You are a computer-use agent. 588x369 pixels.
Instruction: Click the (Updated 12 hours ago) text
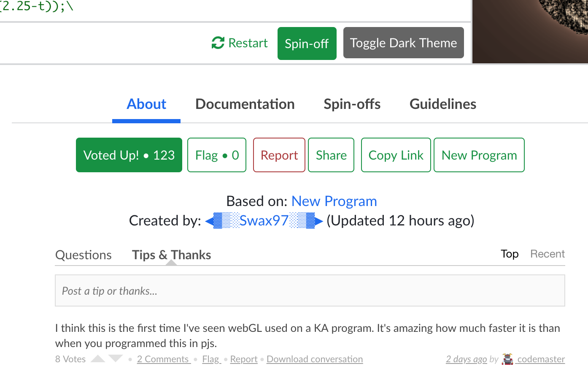coord(400,221)
